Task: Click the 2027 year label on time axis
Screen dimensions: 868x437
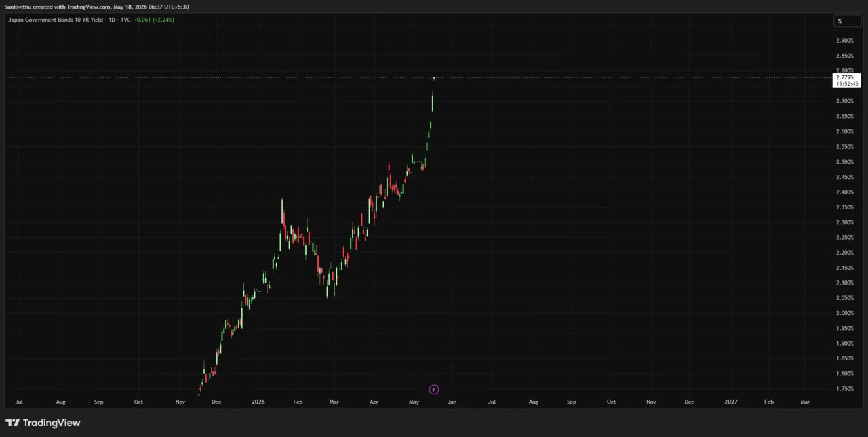Action: (x=731, y=402)
